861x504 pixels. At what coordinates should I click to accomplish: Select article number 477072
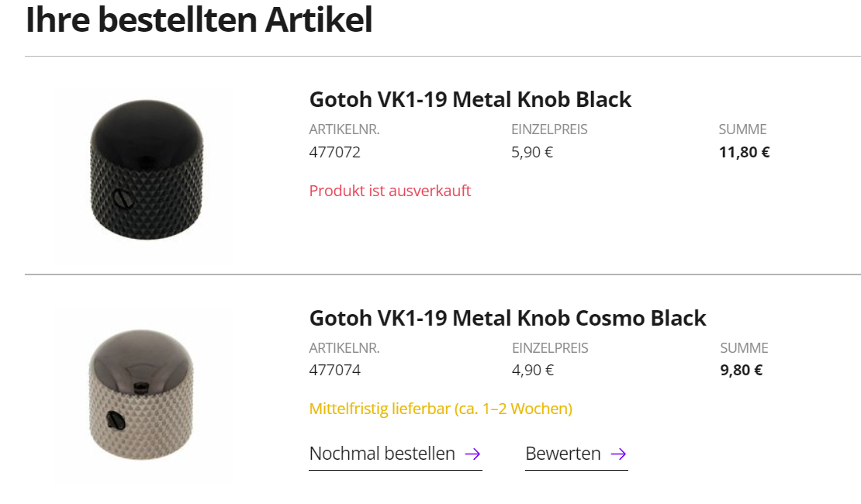(x=334, y=152)
